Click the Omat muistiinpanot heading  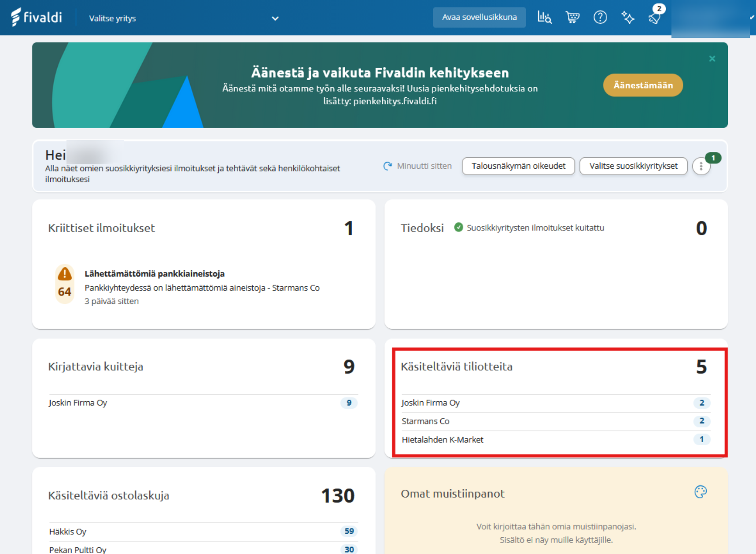pyautogui.click(x=453, y=493)
